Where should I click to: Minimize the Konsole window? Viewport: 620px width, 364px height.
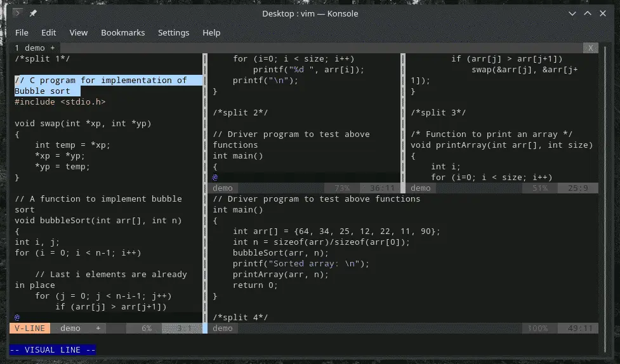[572, 13]
